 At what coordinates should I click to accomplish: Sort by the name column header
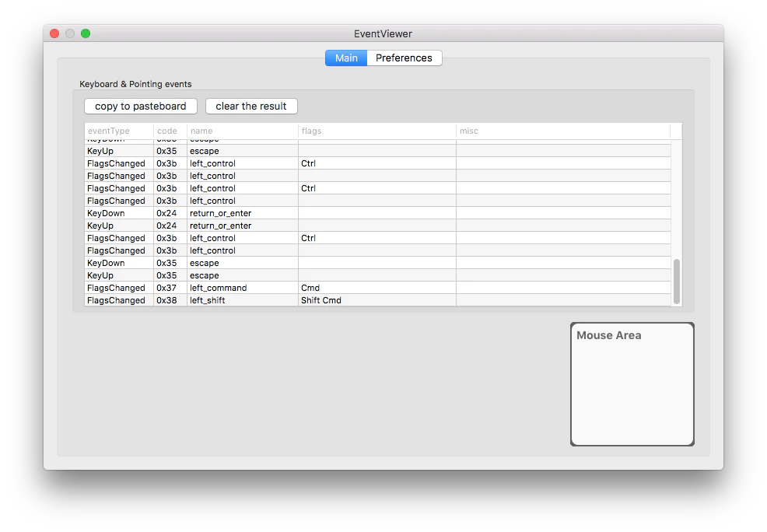(x=243, y=131)
